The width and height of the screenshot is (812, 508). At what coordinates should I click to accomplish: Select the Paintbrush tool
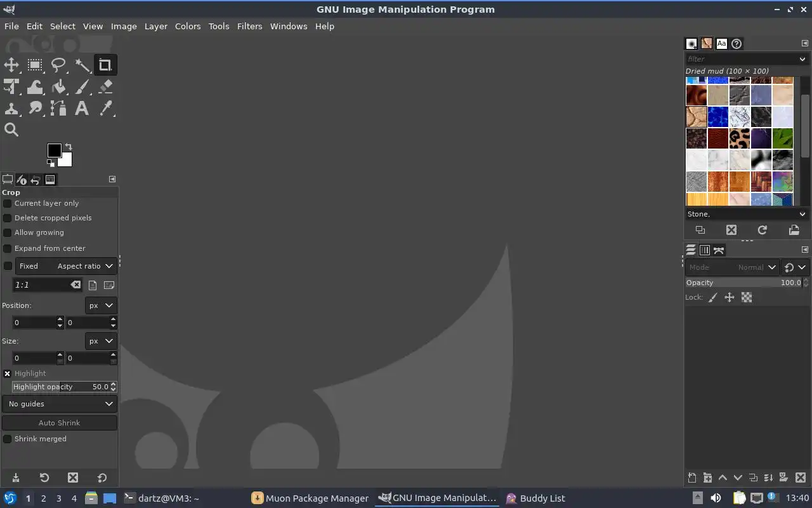coord(82,86)
